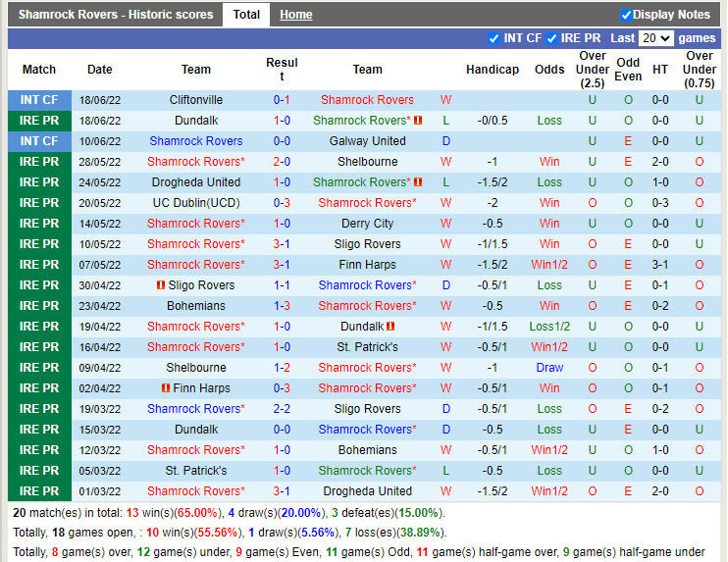Open Bohemians team link on 23/04/22
This screenshot has width=728, height=562.
pyautogui.click(x=196, y=306)
